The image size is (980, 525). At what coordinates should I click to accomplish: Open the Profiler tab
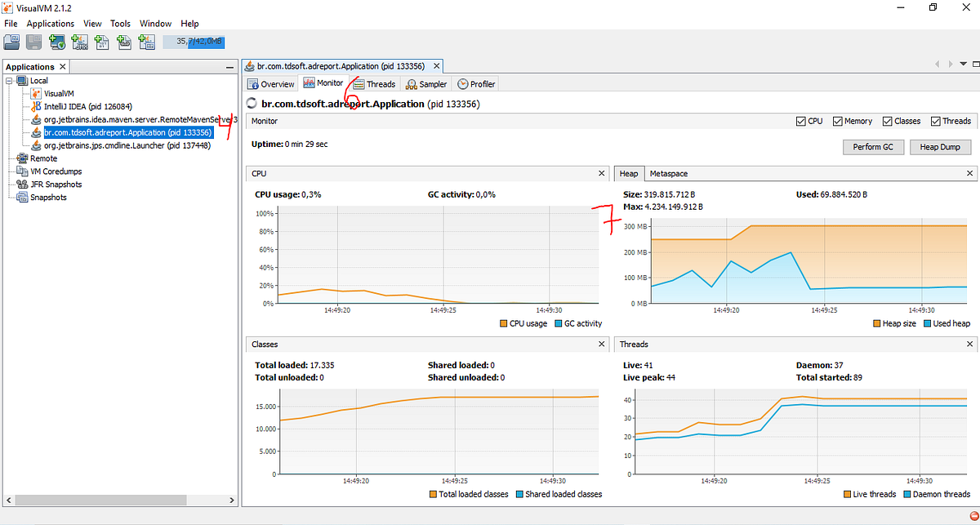pyautogui.click(x=476, y=84)
